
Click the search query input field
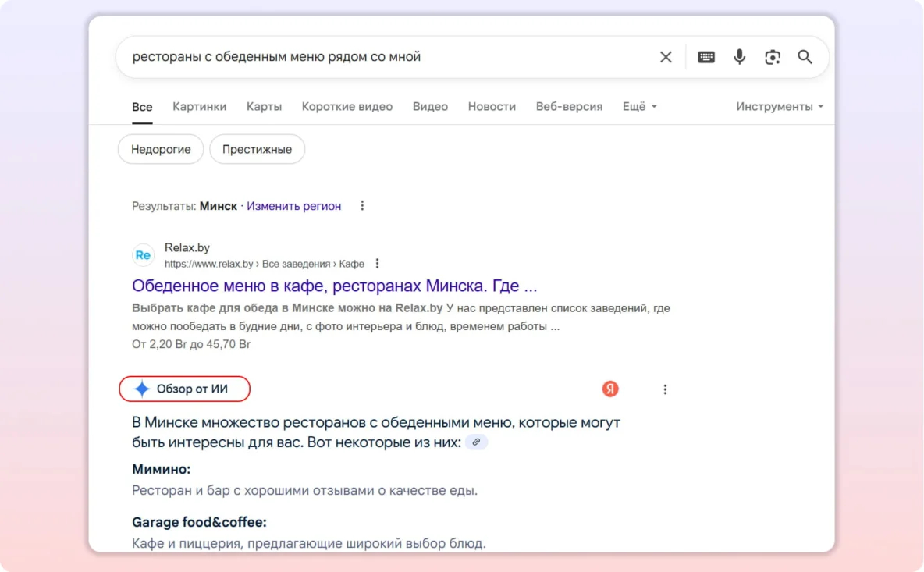(x=389, y=57)
